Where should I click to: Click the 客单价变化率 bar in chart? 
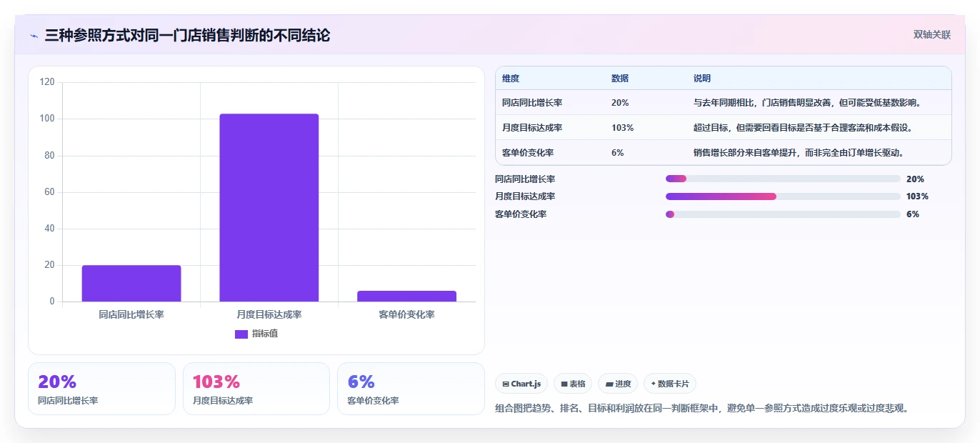tap(407, 297)
